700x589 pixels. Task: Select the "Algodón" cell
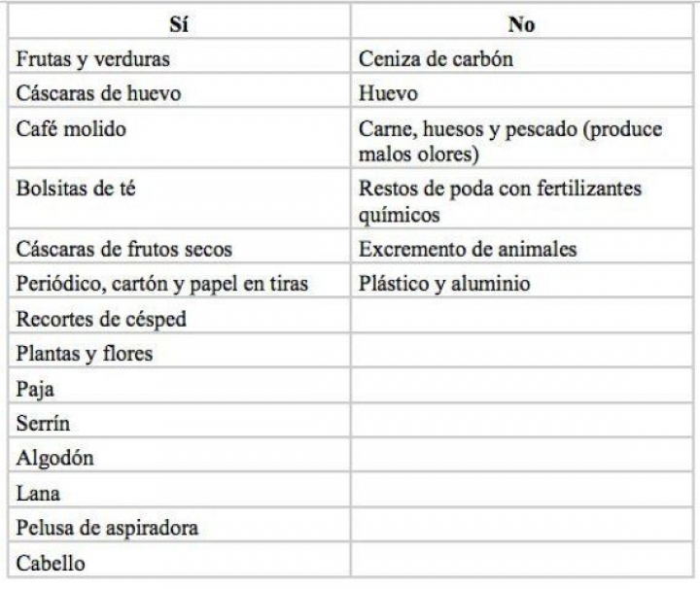point(55,458)
